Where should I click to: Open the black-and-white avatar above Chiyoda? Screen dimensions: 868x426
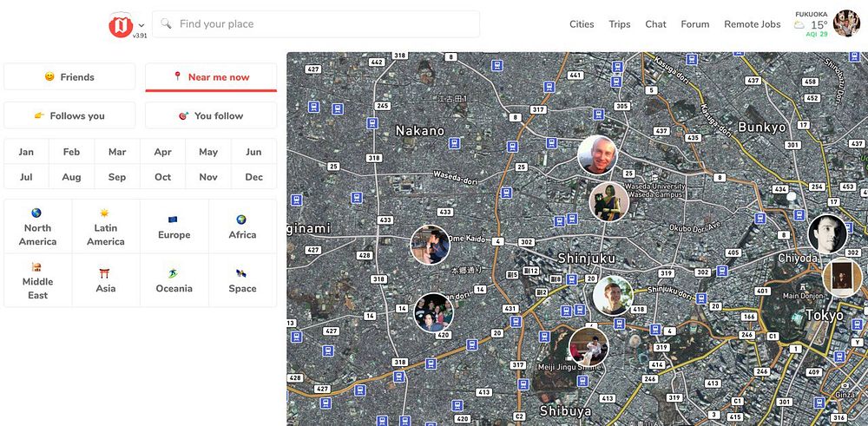(x=827, y=234)
